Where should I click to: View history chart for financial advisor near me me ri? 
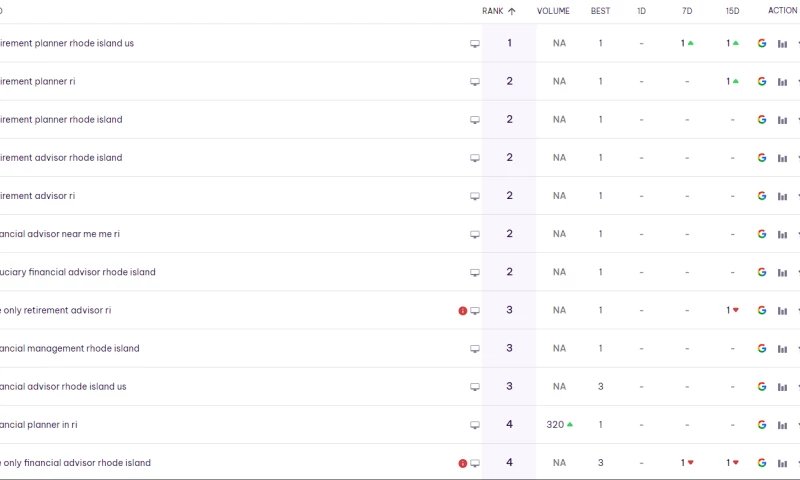[x=782, y=235]
